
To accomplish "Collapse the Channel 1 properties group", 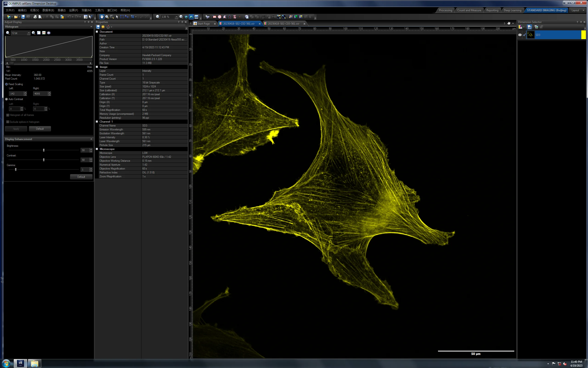I will click(x=97, y=122).
